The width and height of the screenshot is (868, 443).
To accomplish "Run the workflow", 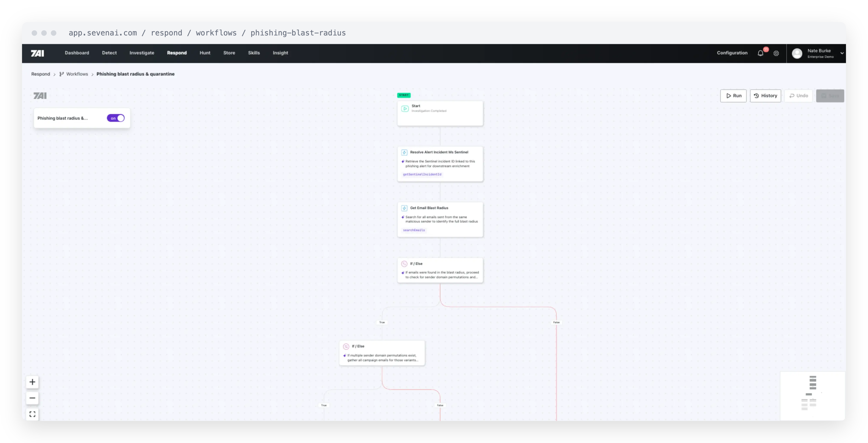I will coord(733,96).
